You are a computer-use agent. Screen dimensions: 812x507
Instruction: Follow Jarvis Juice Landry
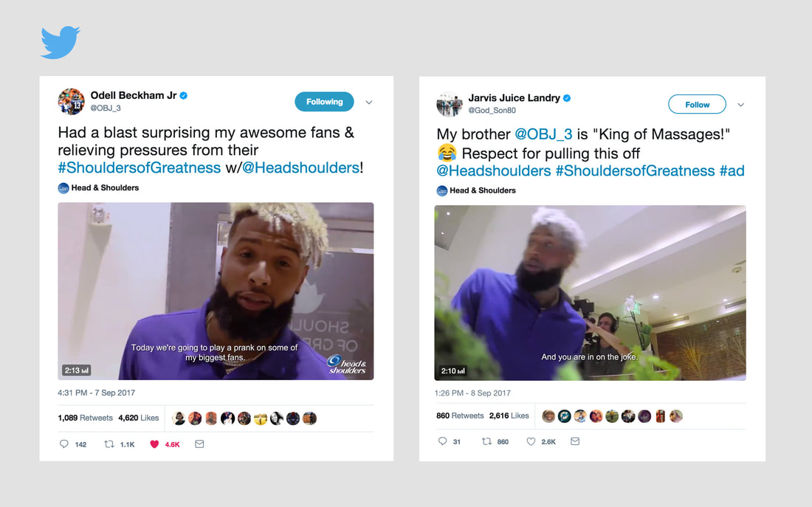click(697, 104)
